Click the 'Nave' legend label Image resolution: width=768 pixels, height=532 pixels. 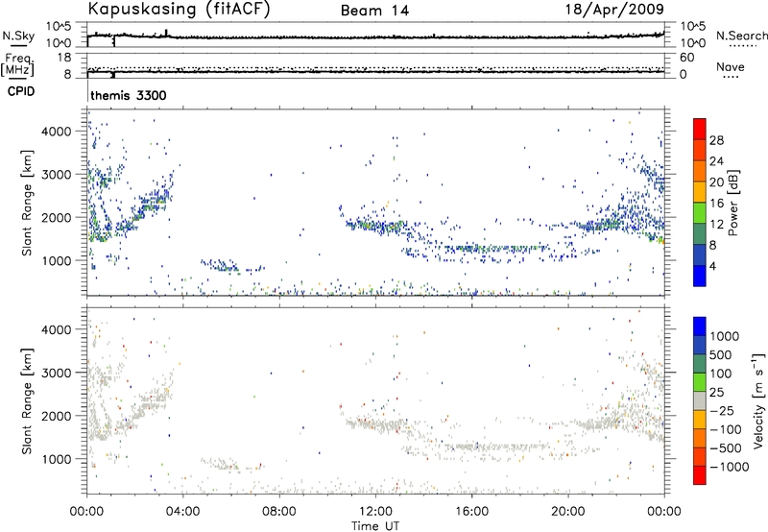pyautogui.click(x=731, y=66)
